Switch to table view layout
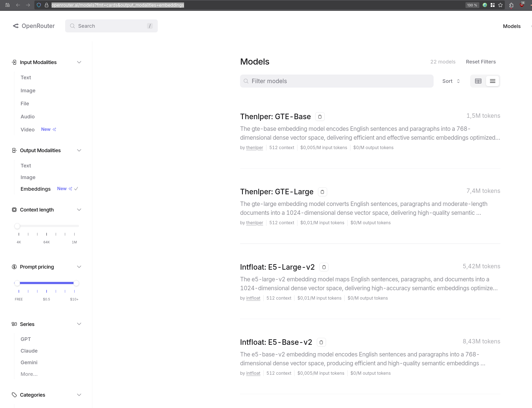 coord(478,81)
